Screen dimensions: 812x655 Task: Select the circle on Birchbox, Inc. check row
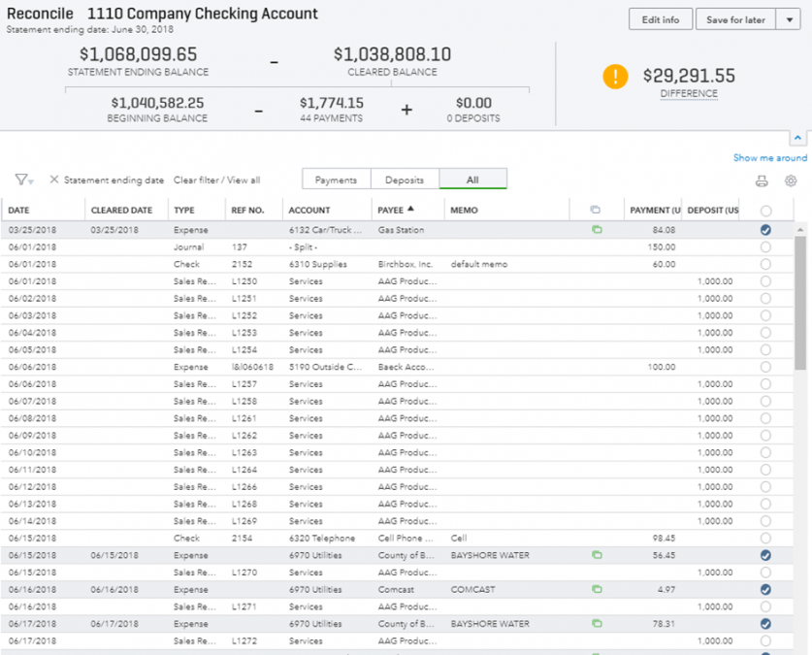[765, 264]
